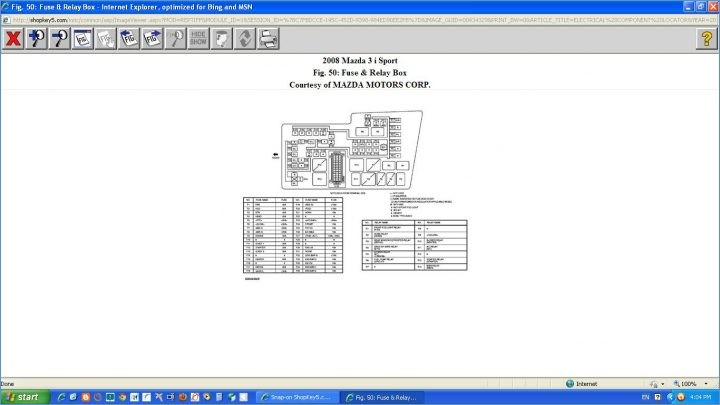Click the grayed-out figure hand icon
This screenshot has height=405, width=720.
pos(106,39)
